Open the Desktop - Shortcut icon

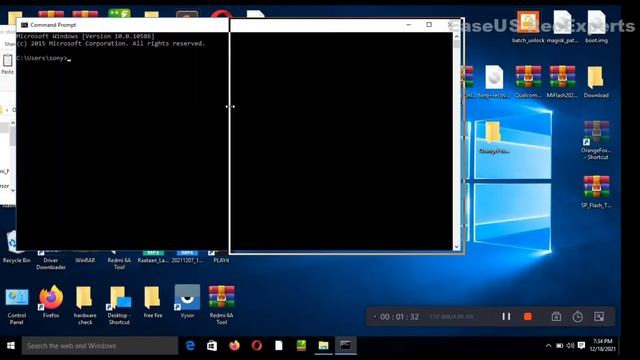click(119, 305)
